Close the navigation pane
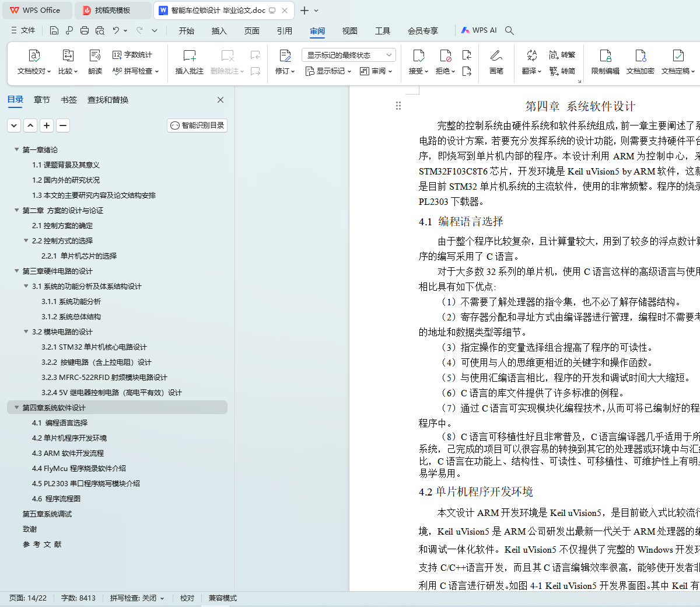Viewport: 700px width, 607px height. pos(220,100)
